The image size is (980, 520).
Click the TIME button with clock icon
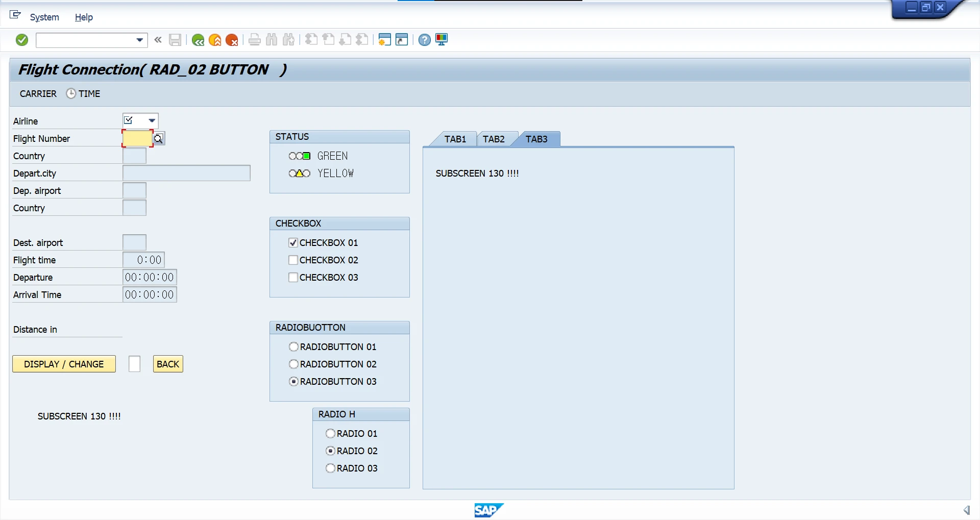[x=84, y=94]
